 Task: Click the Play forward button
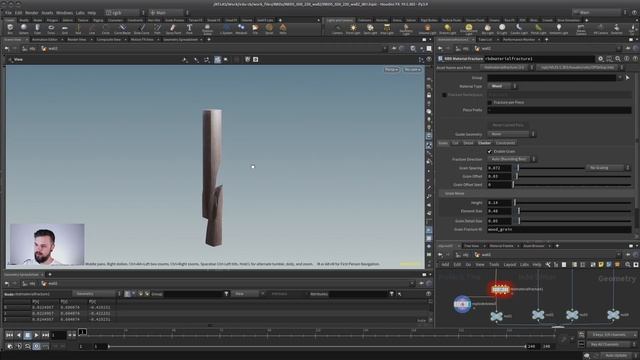point(36,335)
